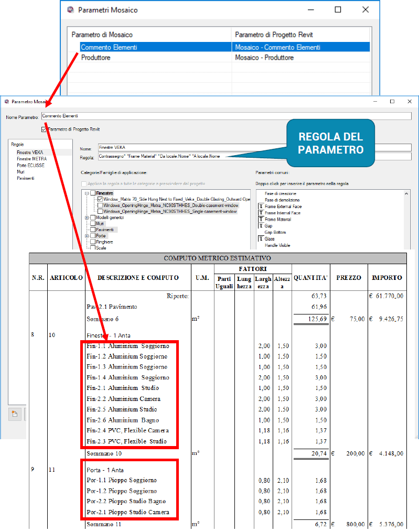Uncheck the Window_Matrix 70_Side Hung Veka family checkbox
419x532 pixels.
click(100, 199)
